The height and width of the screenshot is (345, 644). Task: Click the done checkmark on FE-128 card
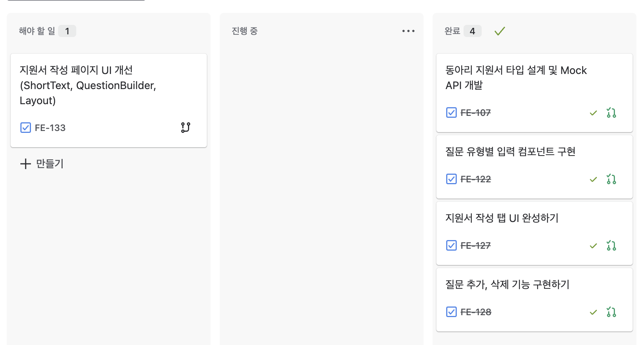[593, 312]
